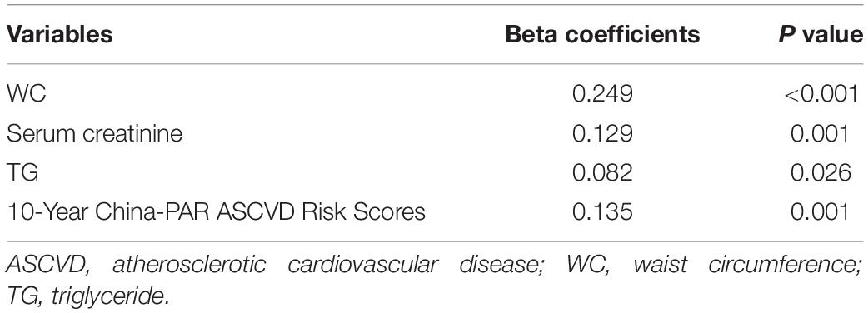This screenshot has width=868, height=313.
Task: Click the Serum creatinine 0.001 P value
Action: click(x=820, y=134)
